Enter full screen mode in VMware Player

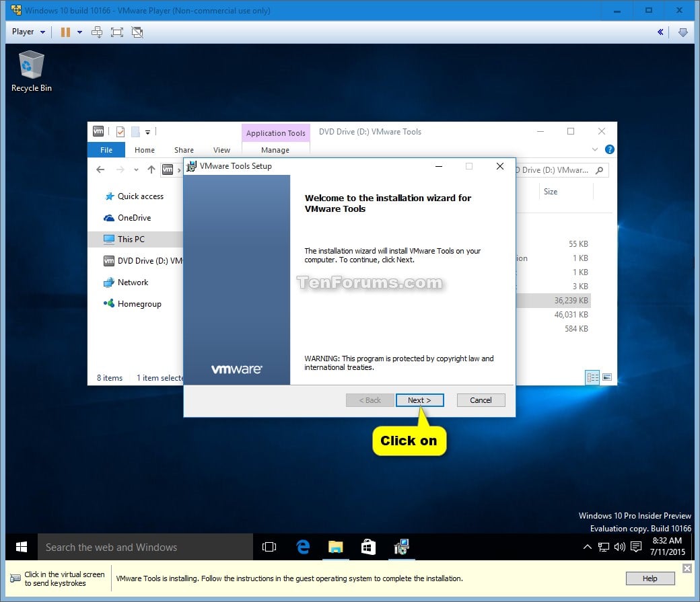point(116,32)
